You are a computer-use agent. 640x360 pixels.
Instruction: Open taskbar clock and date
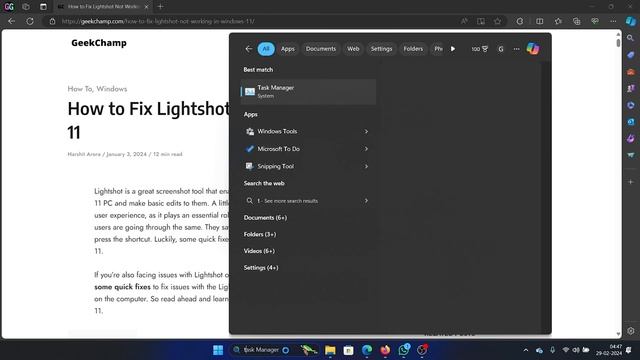(x=610, y=350)
